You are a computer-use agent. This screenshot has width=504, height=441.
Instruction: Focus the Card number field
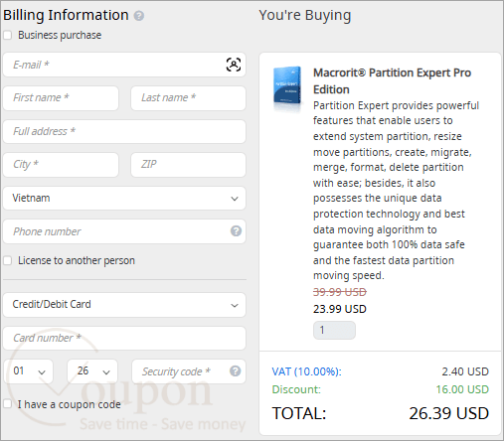[124, 338]
